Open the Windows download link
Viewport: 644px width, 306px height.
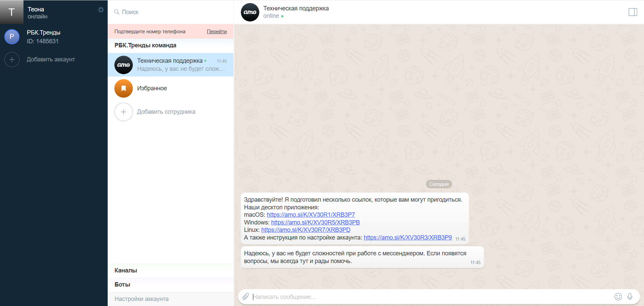click(x=315, y=222)
